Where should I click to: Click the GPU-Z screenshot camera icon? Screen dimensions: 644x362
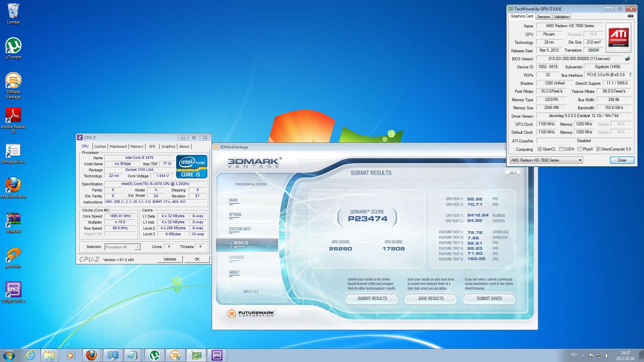click(x=631, y=16)
